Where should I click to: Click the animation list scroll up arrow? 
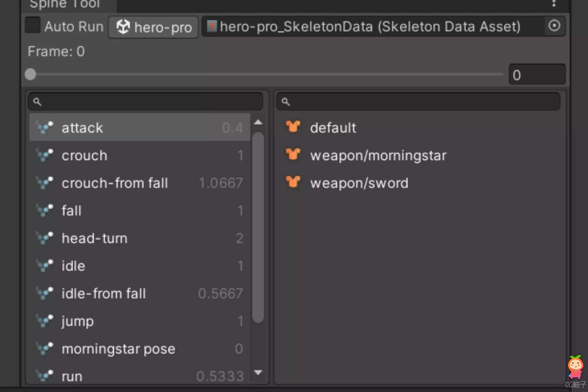258,122
